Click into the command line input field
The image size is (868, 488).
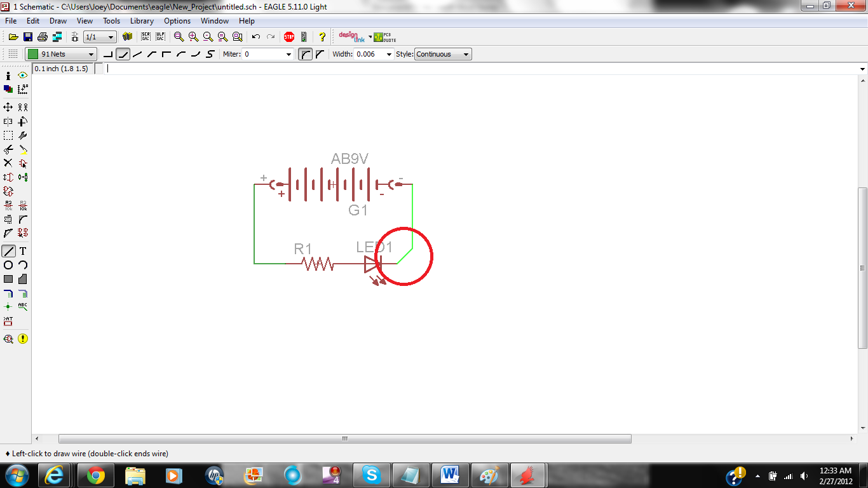480,69
